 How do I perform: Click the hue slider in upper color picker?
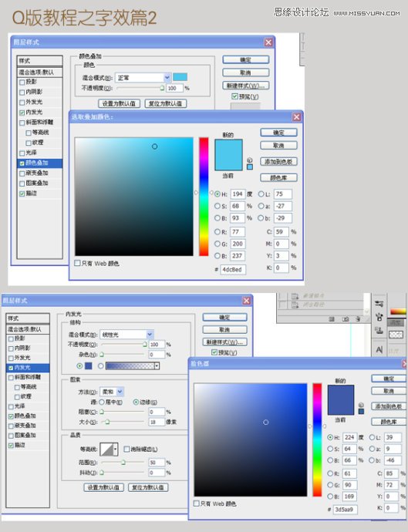[x=204, y=197]
